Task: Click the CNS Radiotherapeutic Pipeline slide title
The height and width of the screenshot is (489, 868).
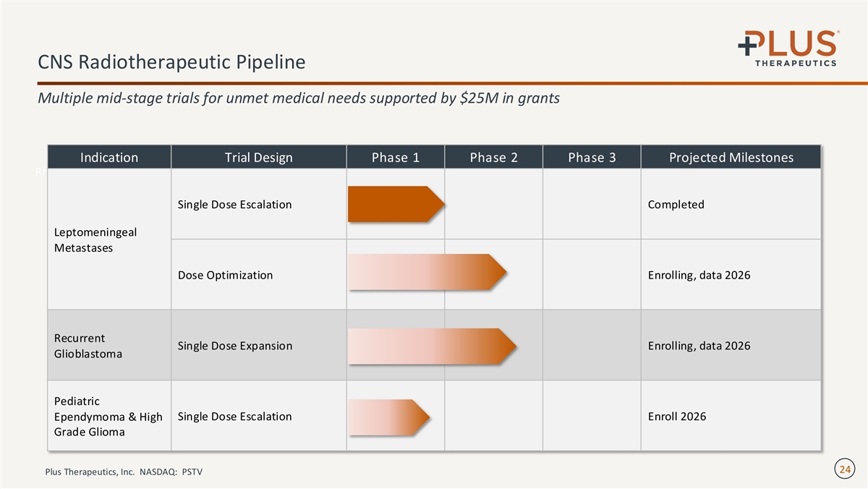Action: tap(171, 63)
